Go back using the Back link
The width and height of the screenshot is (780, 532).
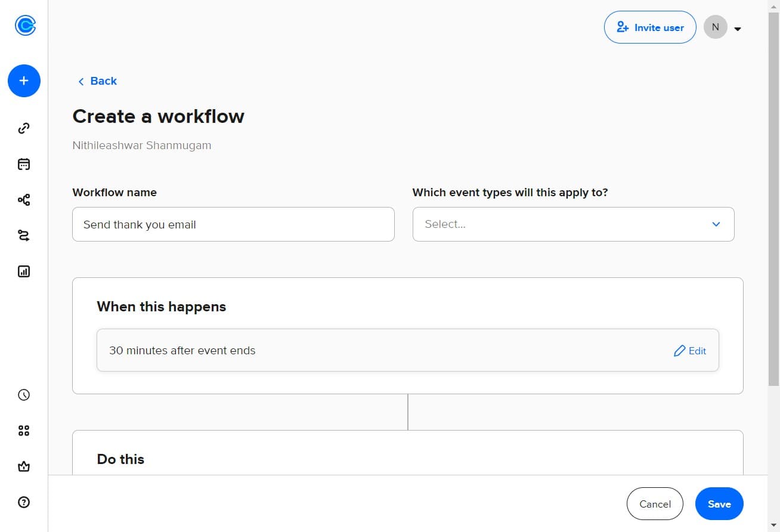[x=97, y=81]
